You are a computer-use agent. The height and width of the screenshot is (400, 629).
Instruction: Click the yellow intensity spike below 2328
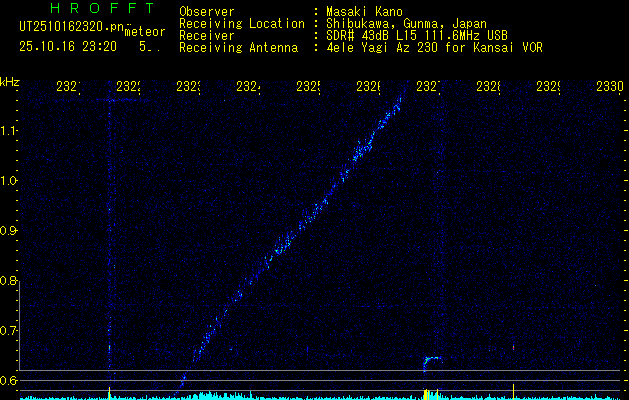click(x=513, y=391)
